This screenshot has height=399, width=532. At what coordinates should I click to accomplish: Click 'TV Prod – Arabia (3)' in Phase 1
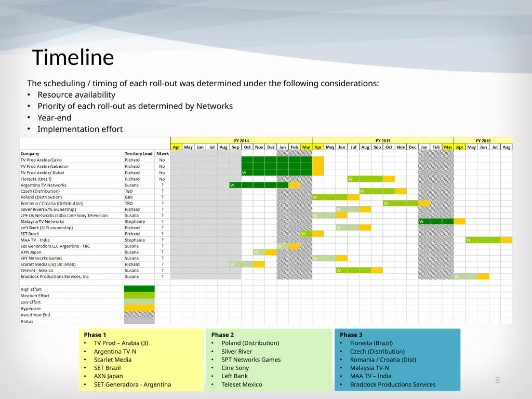pyautogui.click(x=121, y=343)
